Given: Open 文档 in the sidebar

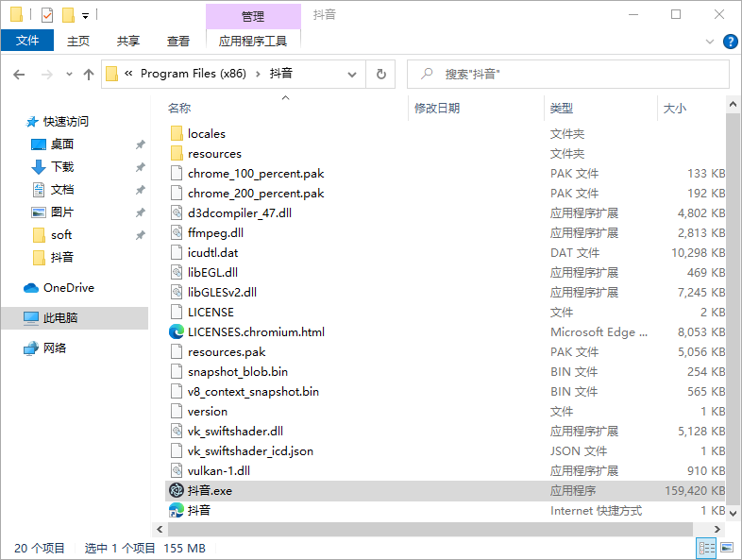Looking at the screenshot, I should tap(62, 190).
